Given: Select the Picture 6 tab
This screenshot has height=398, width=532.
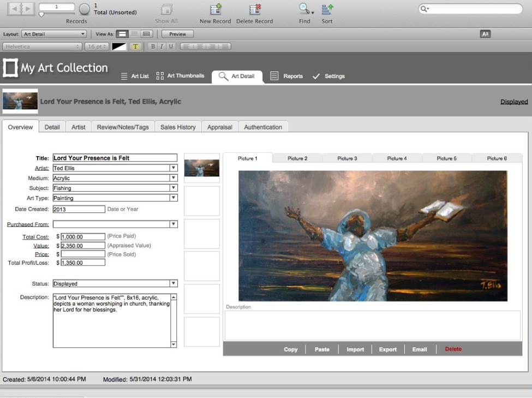Looking at the screenshot, I should (497, 158).
